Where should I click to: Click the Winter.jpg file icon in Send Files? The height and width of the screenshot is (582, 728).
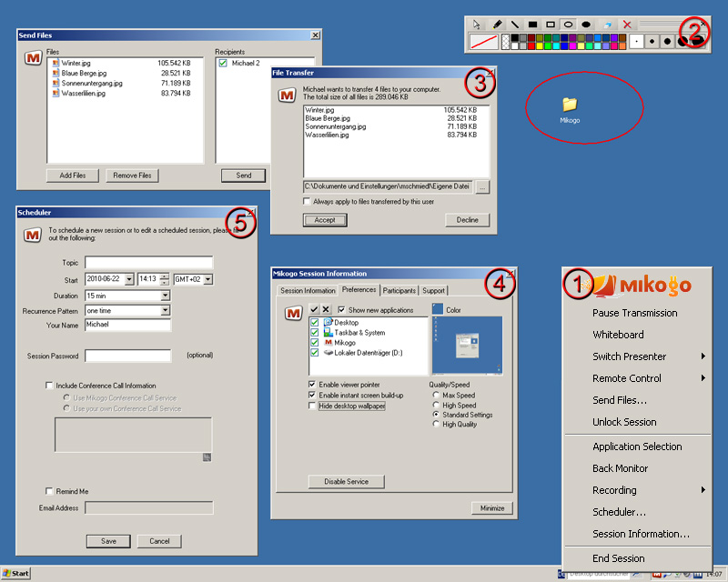click(x=56, y=63)
